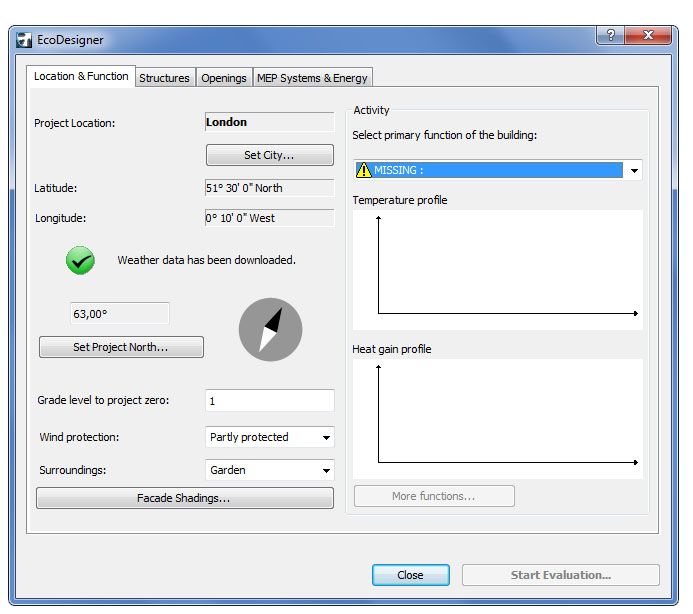Click the Heat gain profile chart area
This screenshot has height=614, width=693.
tap(498, 419)
